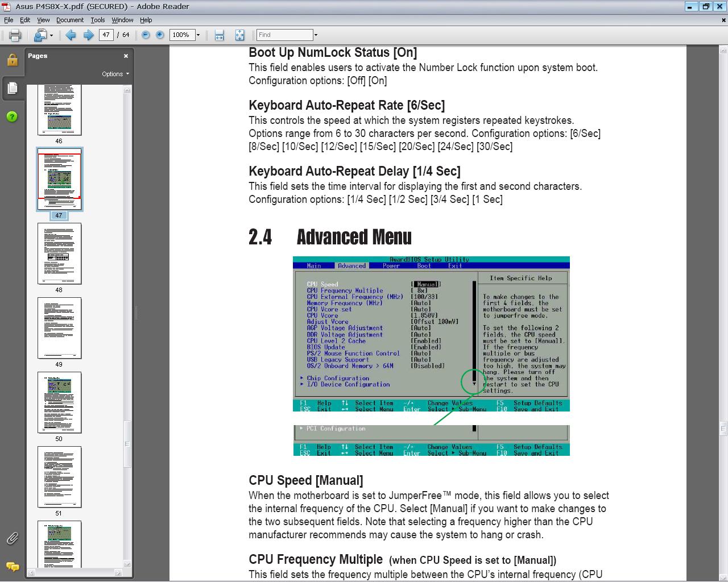
Task: Click the 'CPU Speed [Manual]' heading
Action: click(306, 481)
